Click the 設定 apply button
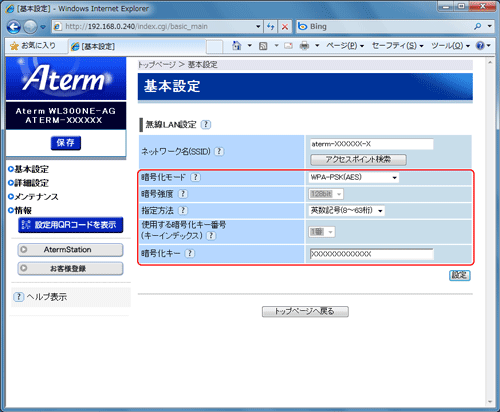 459,275
